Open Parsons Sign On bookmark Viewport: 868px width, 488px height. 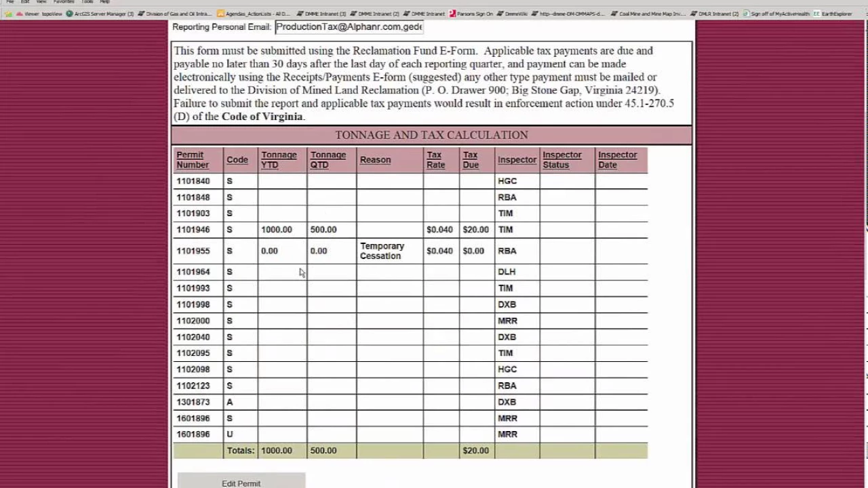coord(471,14)
